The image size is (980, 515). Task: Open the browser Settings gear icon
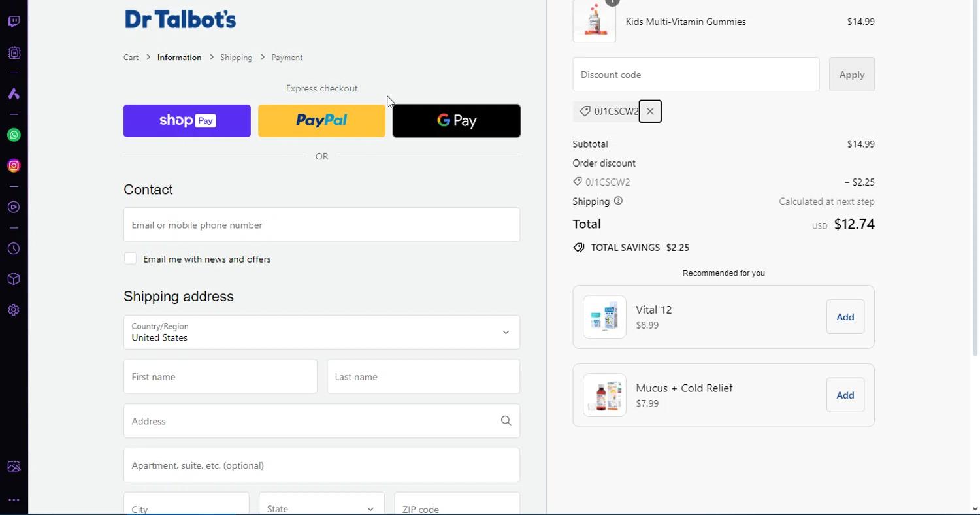[14, 310]
